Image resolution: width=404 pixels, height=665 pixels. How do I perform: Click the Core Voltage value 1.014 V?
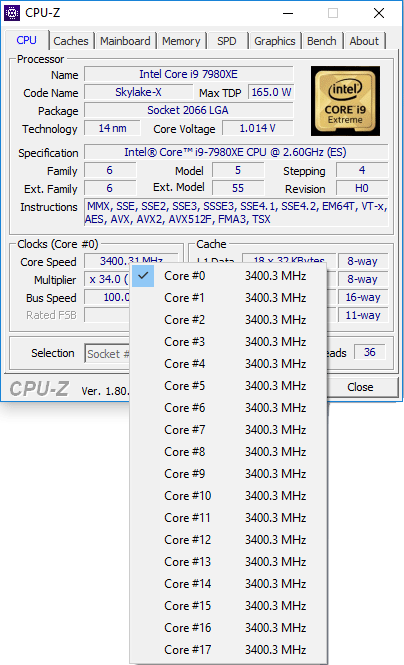point(258,129)
